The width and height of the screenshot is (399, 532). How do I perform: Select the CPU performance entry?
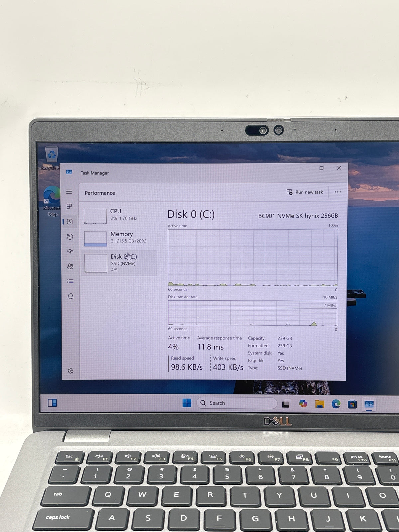(x=119, y=216)
